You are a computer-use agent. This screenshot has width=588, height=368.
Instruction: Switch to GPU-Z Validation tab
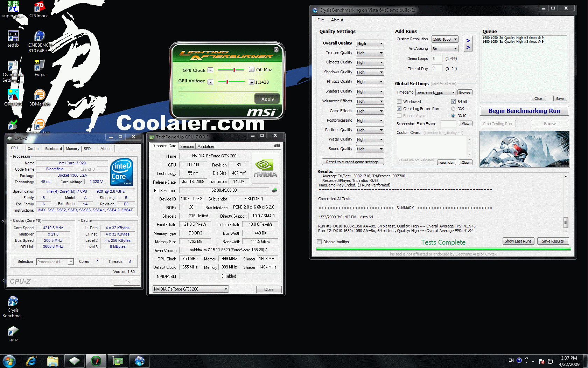click(x=206, y=146)
